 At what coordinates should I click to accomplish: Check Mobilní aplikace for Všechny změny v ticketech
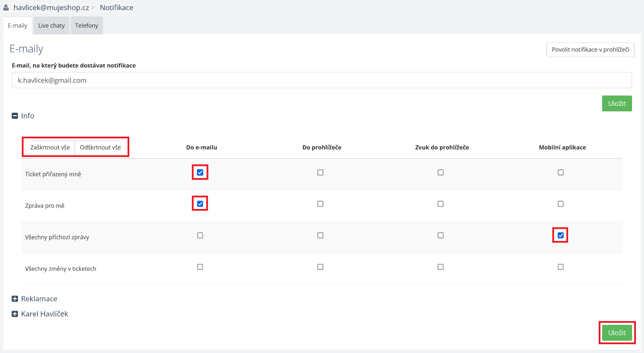(561, 267)
